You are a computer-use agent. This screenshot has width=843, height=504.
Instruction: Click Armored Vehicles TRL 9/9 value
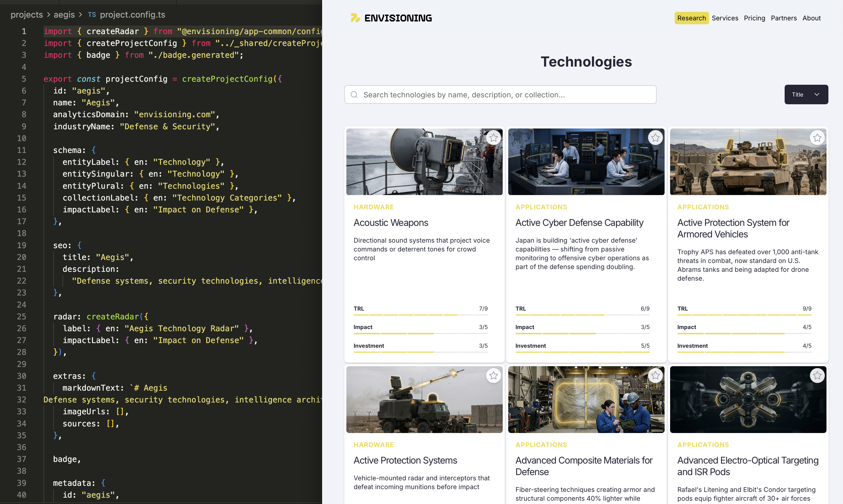click(x=807, y=309)
